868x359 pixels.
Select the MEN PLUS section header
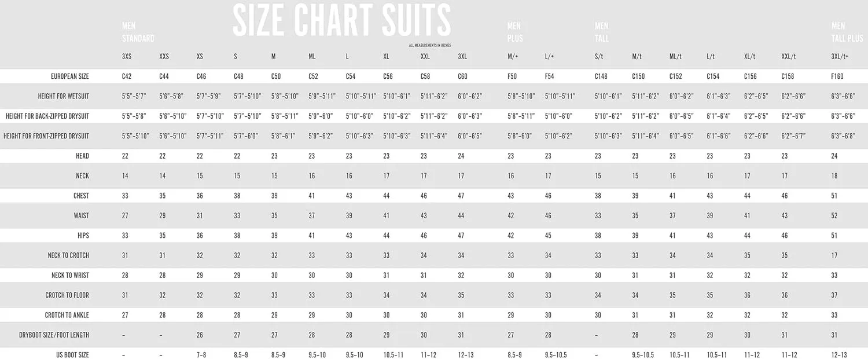pyautogui.click(x=514, y=32)
